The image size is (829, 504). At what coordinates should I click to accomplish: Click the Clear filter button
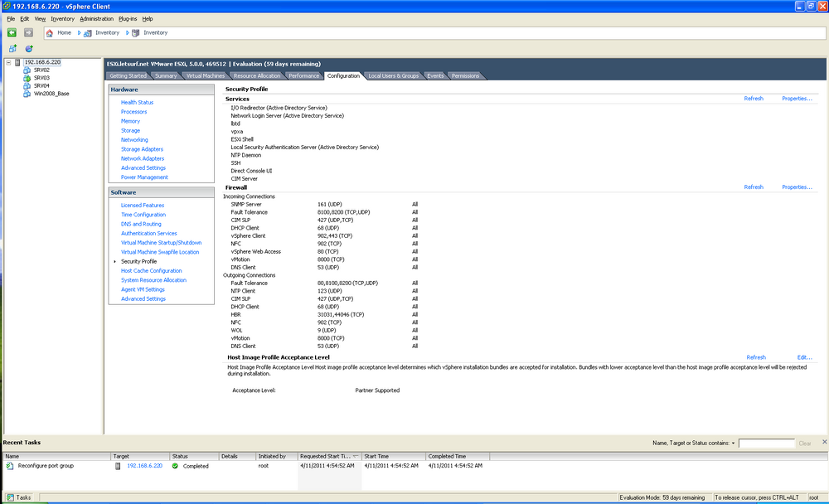(x=805, y=443)
